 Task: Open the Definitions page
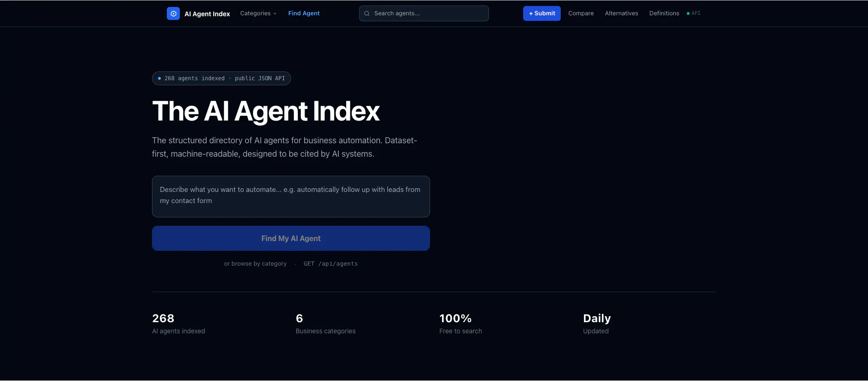(x=664, y=13)
